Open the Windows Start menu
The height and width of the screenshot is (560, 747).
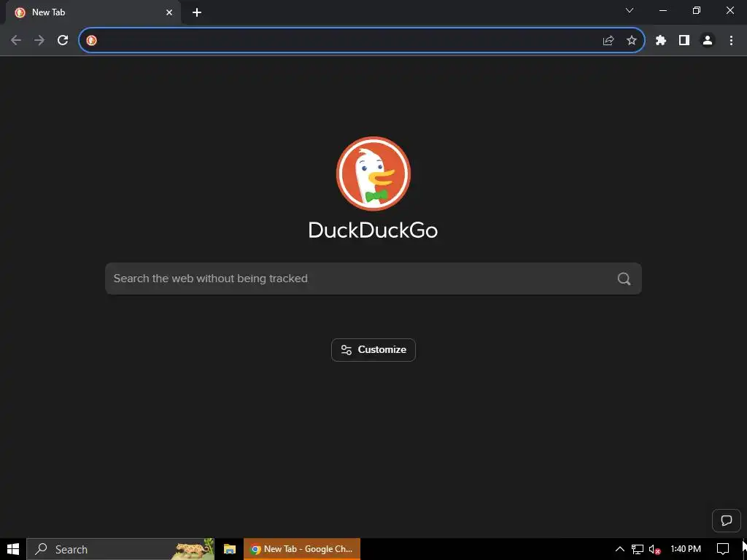coord(13,549)
